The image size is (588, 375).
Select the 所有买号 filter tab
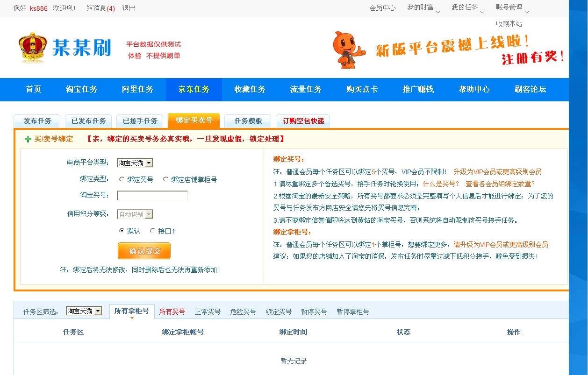pos(172,312)
